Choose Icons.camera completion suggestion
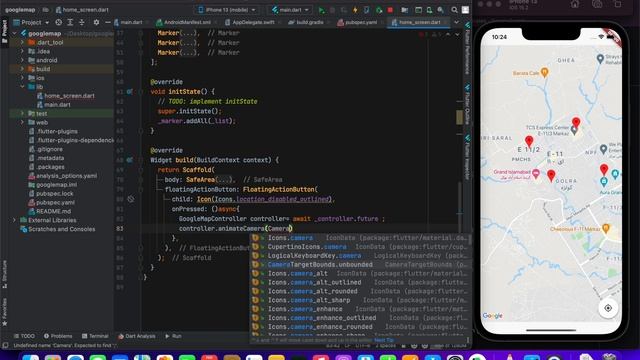 click(x=359, y=238)
